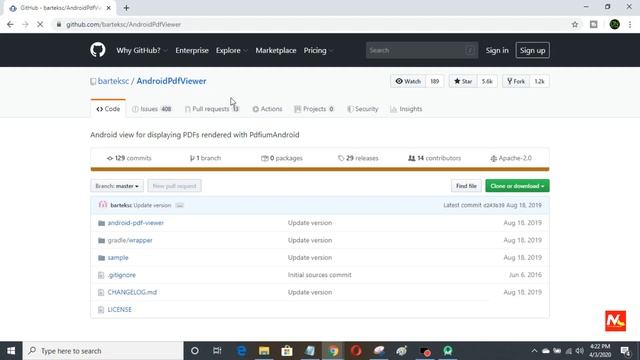
Task: Open the Actions tab
Action: pyautogui.click(x=267, y=109)
